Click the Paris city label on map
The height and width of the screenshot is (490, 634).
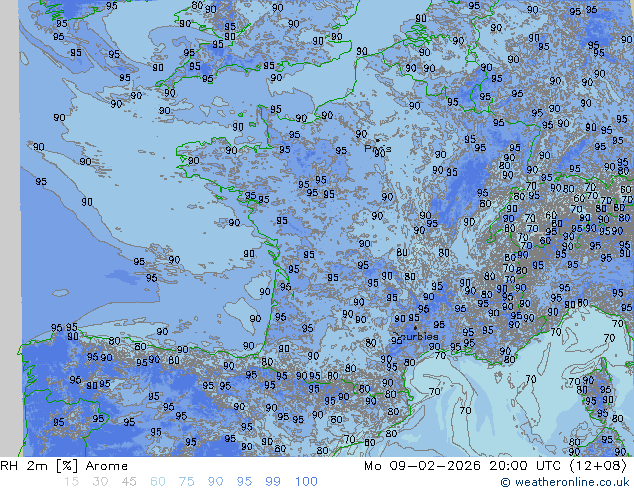pos(378,148)
